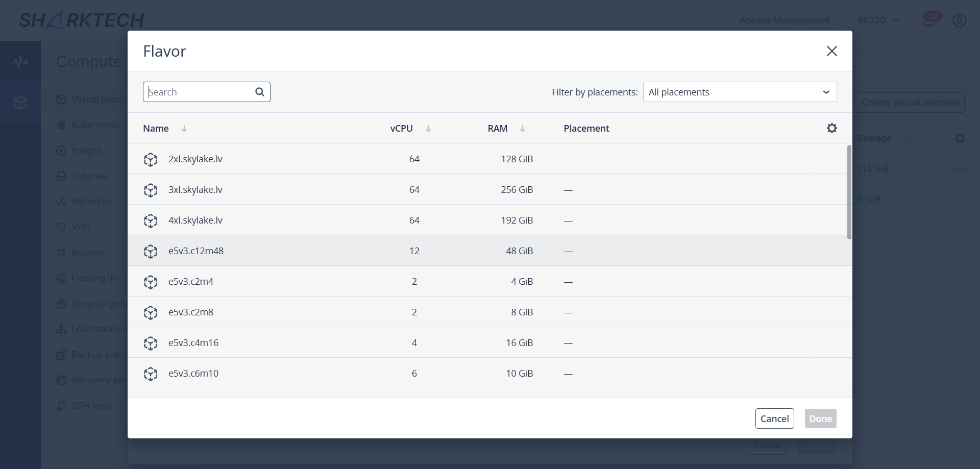Click the flavor icon for 3xl.skylake.lv
The width and height of the screenshot is (980, 469).
pyautogui.click(x=151, y=190)
